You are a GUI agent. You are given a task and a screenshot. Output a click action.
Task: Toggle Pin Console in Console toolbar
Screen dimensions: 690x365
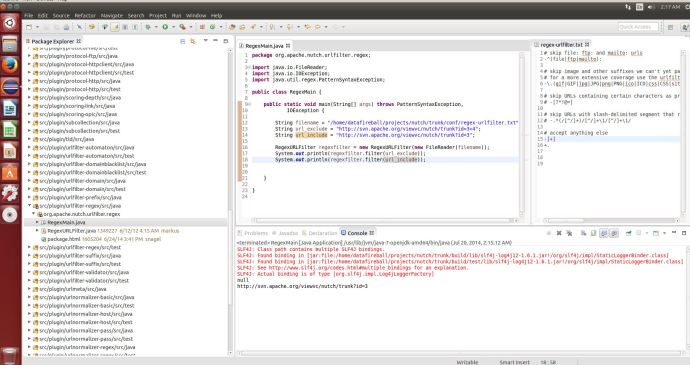coord(629,233)
